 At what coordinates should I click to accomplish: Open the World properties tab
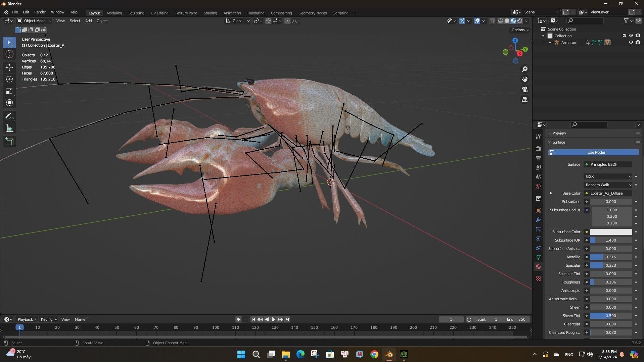(x=538, y=186)
